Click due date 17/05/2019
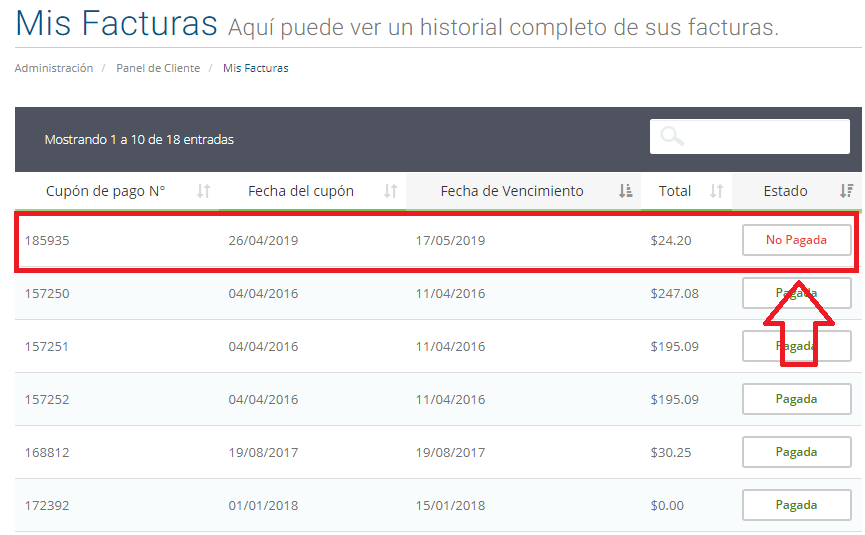 [x=450, y=240]
